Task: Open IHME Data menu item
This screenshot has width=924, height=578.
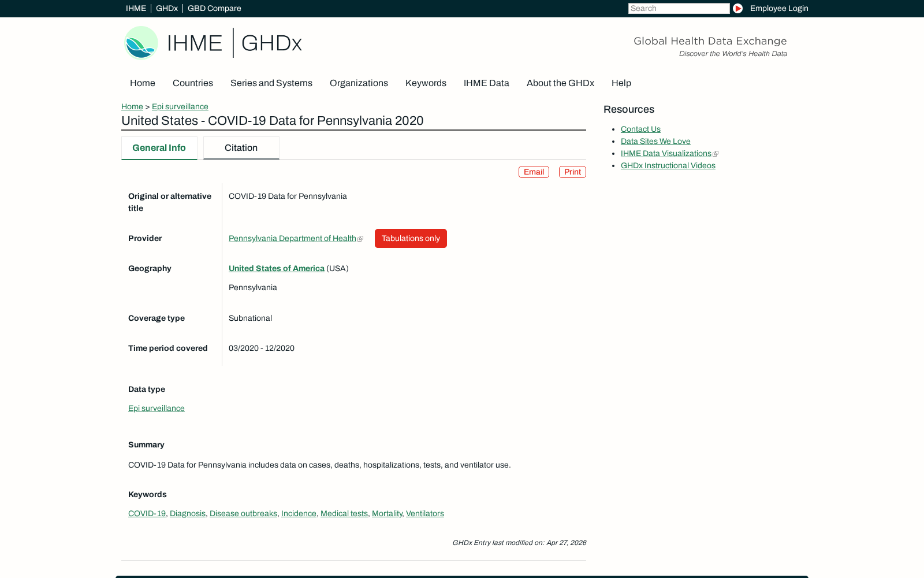Action: pyautogui.click(x=486, y=83)
